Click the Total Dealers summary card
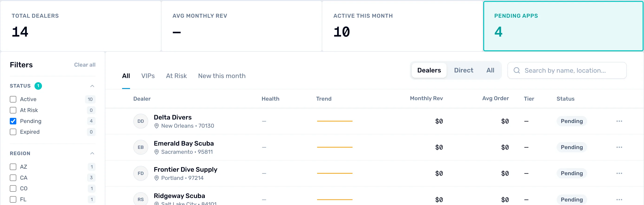 point(81,26)
